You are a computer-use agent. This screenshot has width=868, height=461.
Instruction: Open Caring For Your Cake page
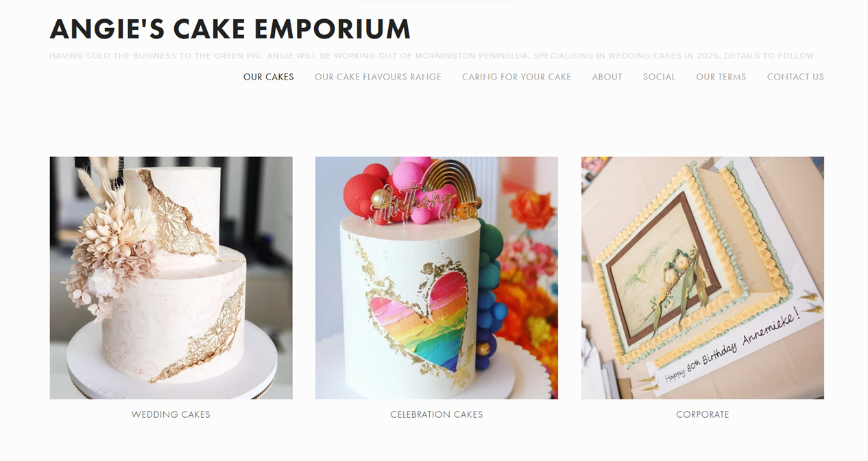pos(516,77)
